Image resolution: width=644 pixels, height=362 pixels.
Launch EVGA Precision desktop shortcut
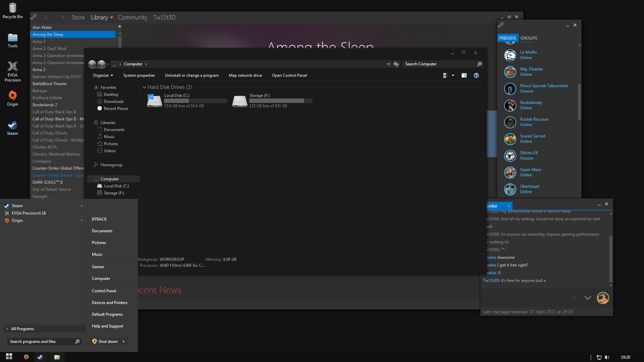click(13, 71)
